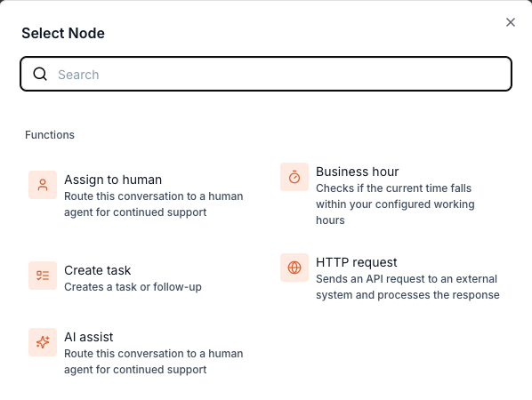Click the Assign to human person icon
This screenshot has width=532, height=400.
pos(43,185)
